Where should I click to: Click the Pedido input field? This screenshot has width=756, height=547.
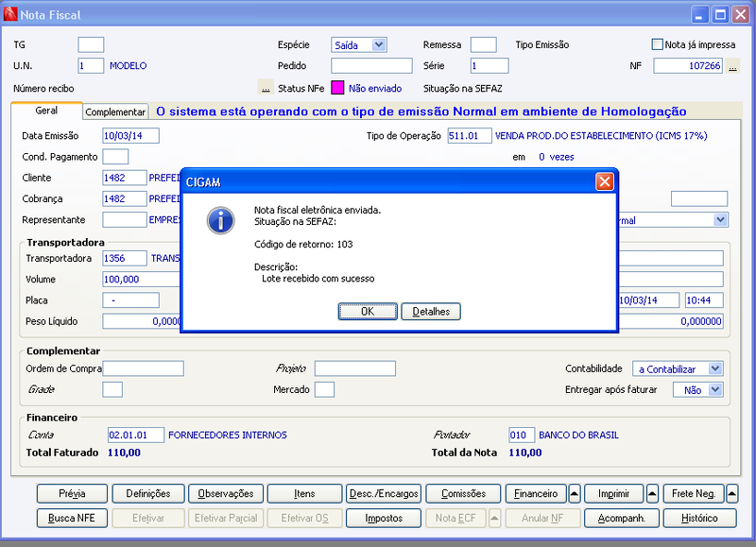371,65
